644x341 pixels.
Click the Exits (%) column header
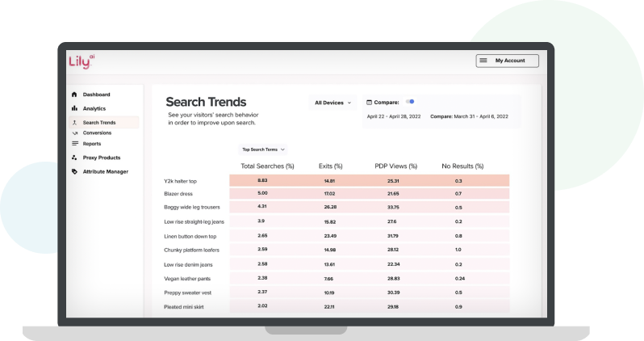tap(330, 166)
